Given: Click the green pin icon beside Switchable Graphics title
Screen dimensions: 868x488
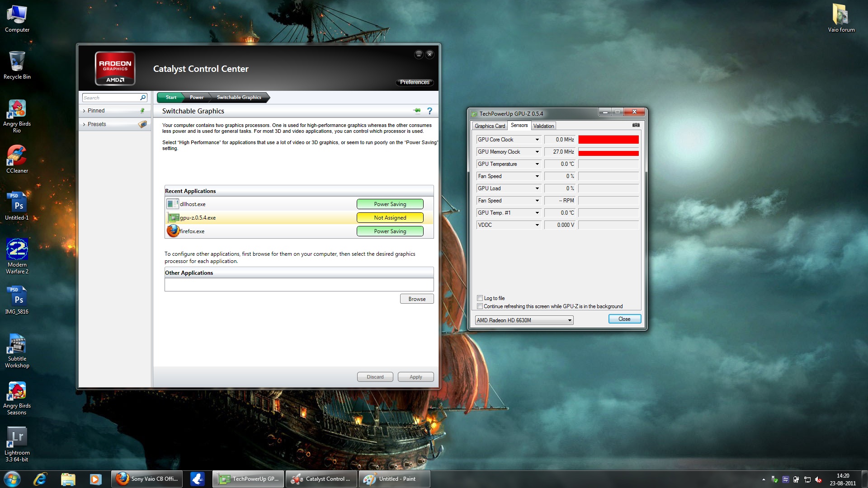Looking at the screenshot, I should (x=417, y=111).
